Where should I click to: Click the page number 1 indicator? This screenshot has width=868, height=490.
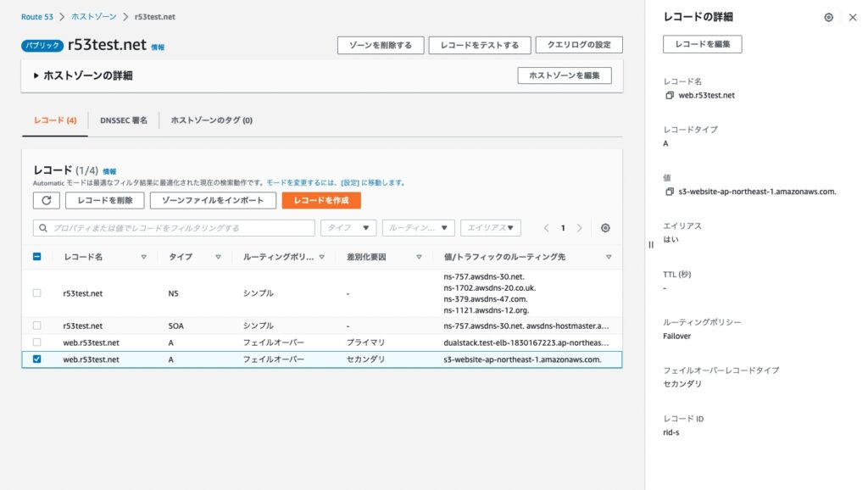pos(563,228)
